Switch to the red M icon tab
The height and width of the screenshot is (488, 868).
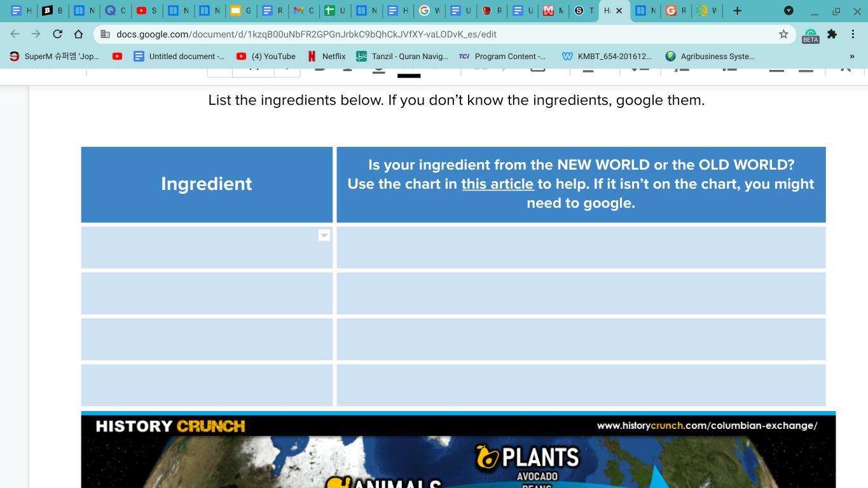click(x=553, y=11)
